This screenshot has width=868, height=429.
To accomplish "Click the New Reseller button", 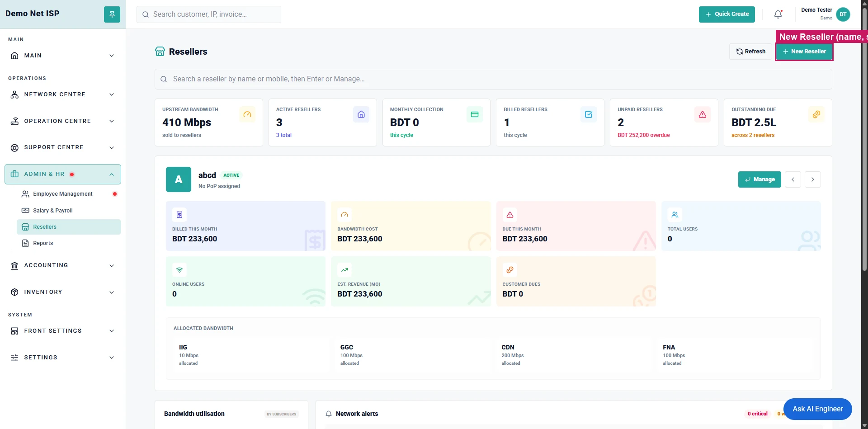I will coord(804,52).
